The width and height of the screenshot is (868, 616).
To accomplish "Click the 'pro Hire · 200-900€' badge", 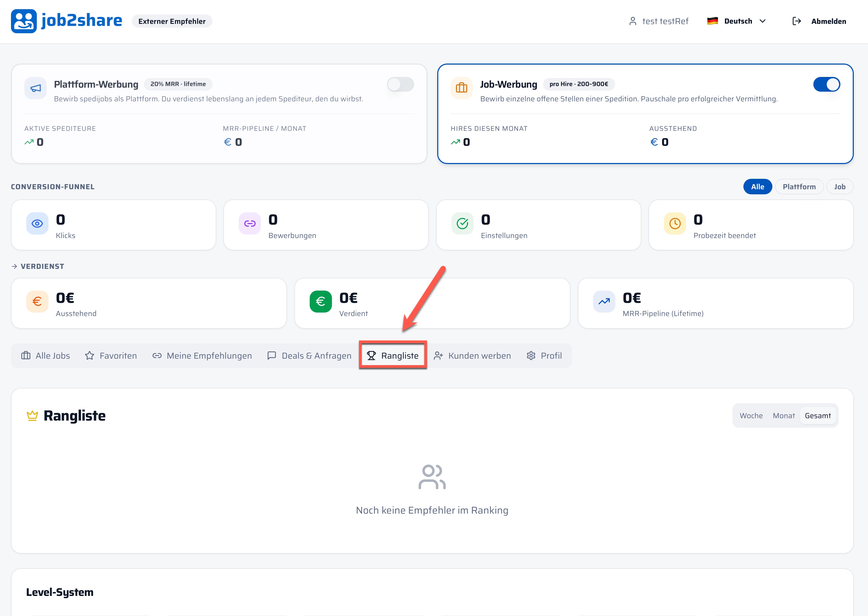I will [579, 84].
